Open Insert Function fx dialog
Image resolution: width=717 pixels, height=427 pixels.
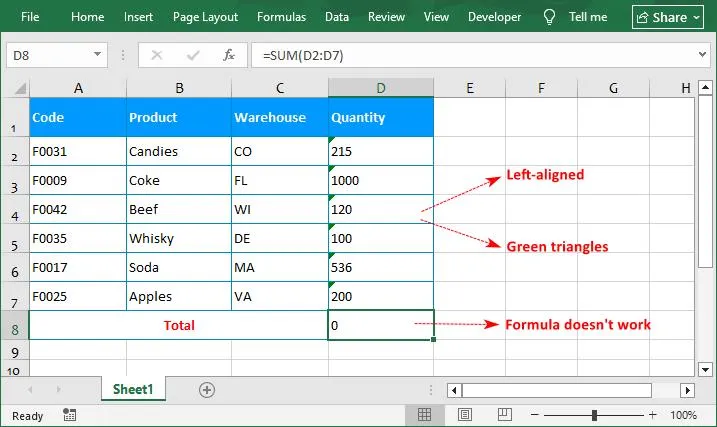tap(229, 55)
